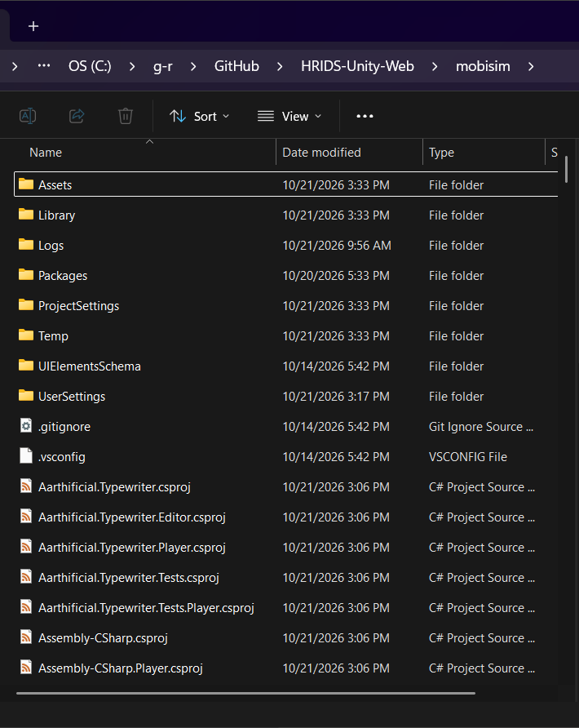Expand chevron after GitHub breadcrumb
This screenshot has height=728, width=579.
[280, 66]
